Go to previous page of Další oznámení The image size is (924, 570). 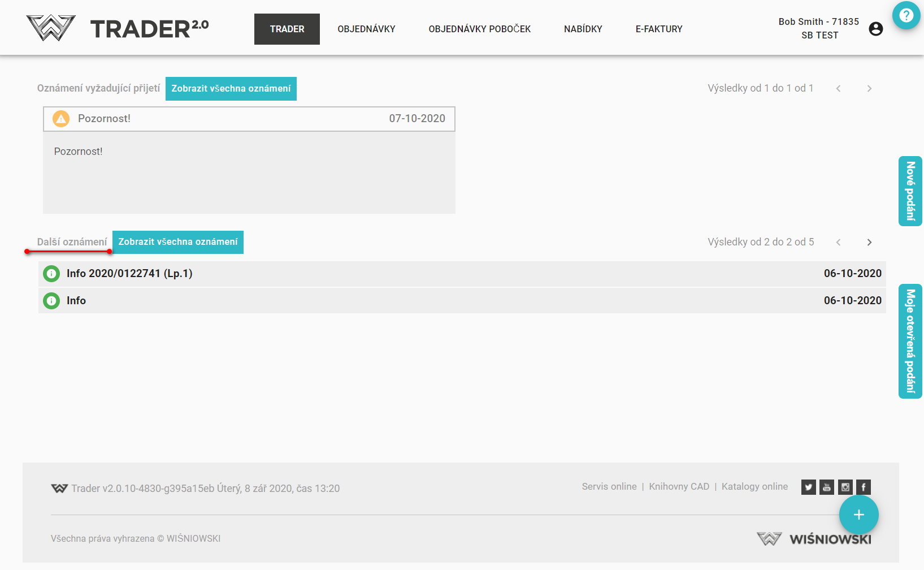pos(838,243)
